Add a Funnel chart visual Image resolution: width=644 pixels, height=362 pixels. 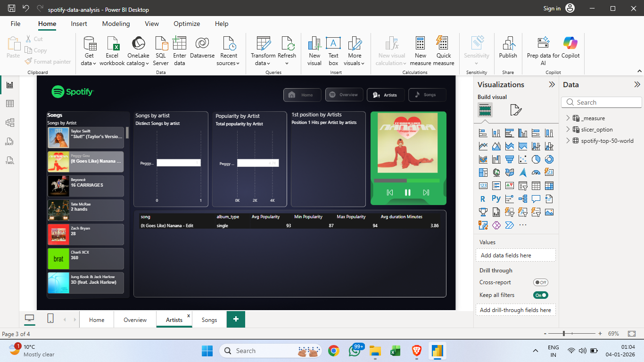tap(509, 159)
